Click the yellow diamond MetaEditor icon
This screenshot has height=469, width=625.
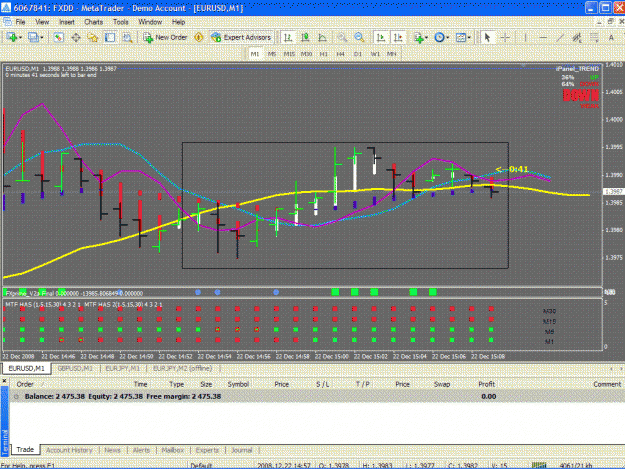pos(199,37)
